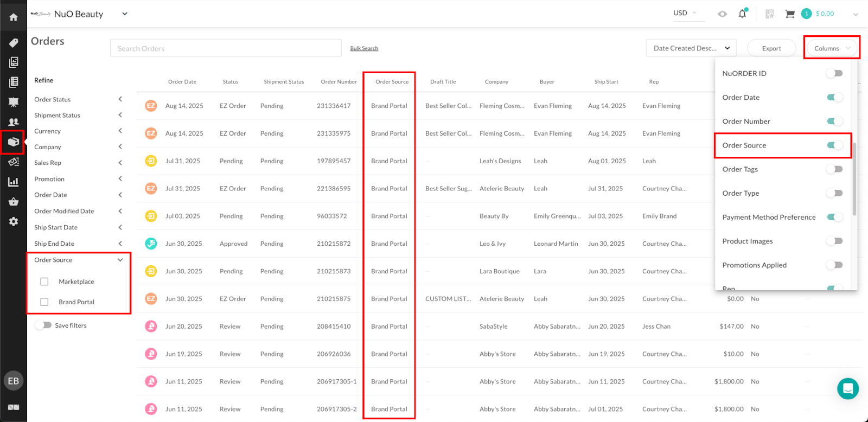Expand the header account chevron
The width and height of the screenshot is (868, 422).
coord(856,15)
